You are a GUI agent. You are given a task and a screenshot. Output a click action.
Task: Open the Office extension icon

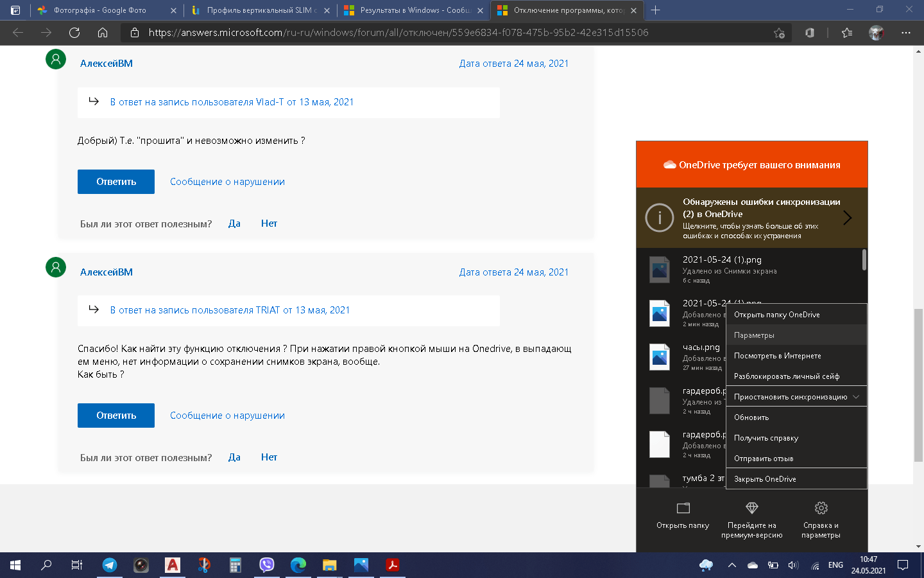pyautogui.click(x=810, y=33)
